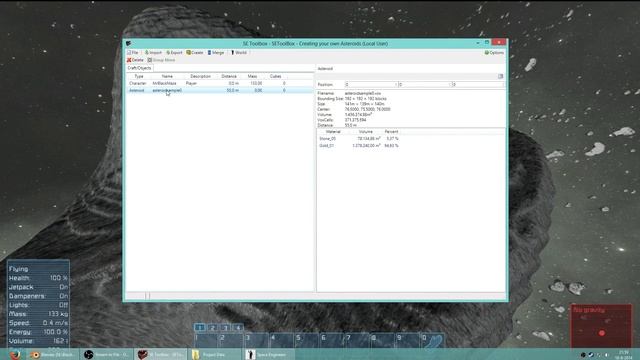Viewport: 640px width, 360px height.
Task: Select the Gold_01 material row
Action: (411, 146)
